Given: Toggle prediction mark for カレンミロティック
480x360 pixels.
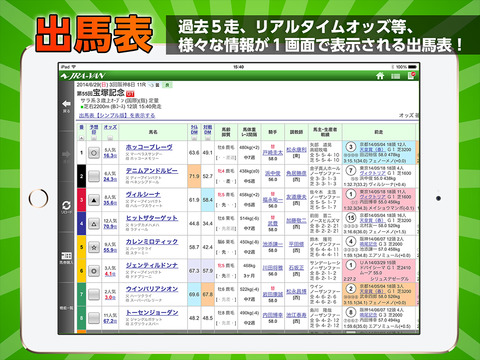Looking at the screenshot, I should [x=94, y=247].
